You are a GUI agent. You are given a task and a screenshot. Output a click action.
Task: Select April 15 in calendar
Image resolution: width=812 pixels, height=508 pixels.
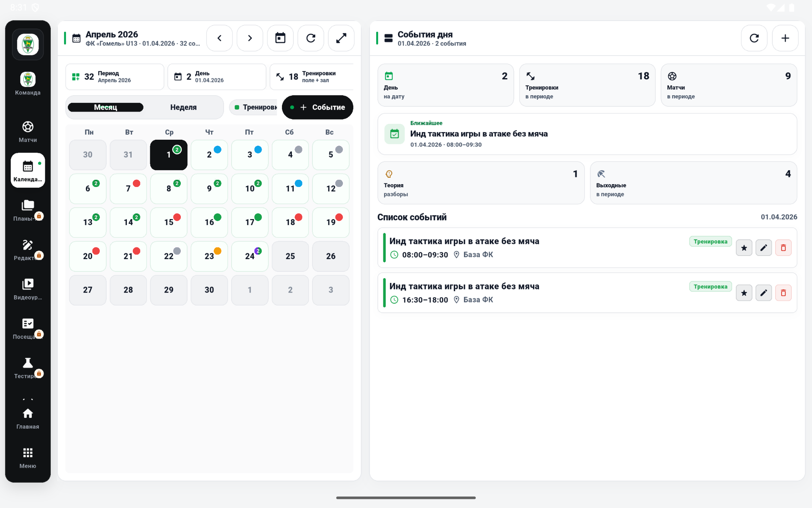click(169, 222)
